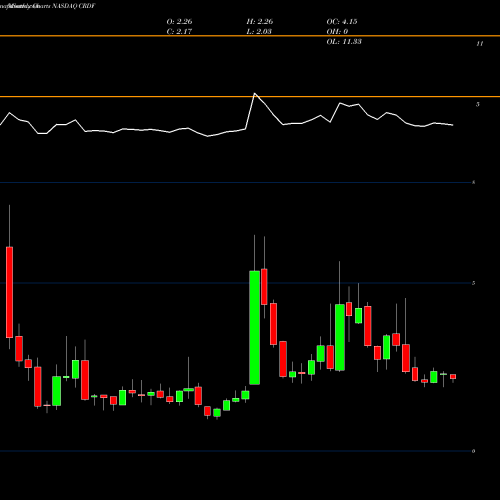Click the '5' label under the orange line

tap(478, 104)
